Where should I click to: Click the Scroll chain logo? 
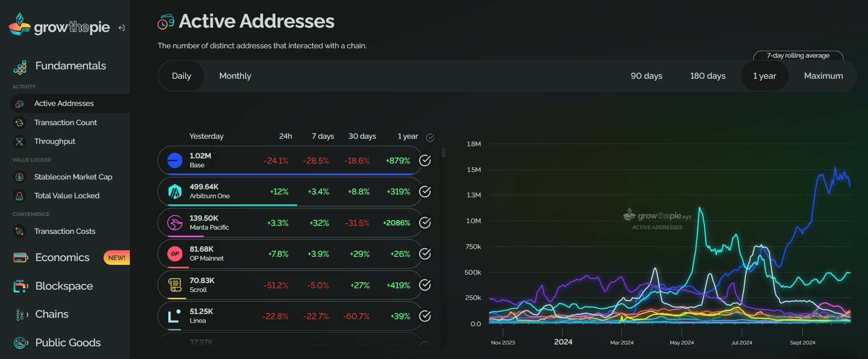tap(175, 285)
